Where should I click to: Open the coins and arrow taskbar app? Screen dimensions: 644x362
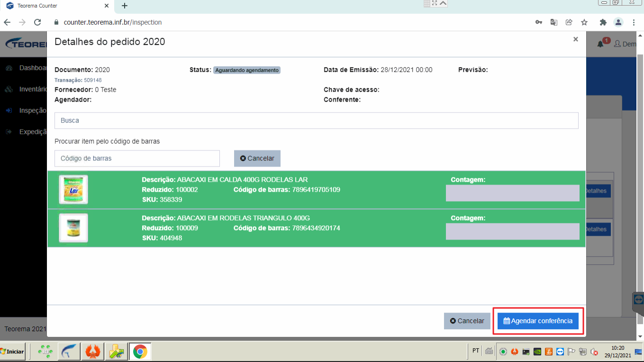[x=116, y=352]
